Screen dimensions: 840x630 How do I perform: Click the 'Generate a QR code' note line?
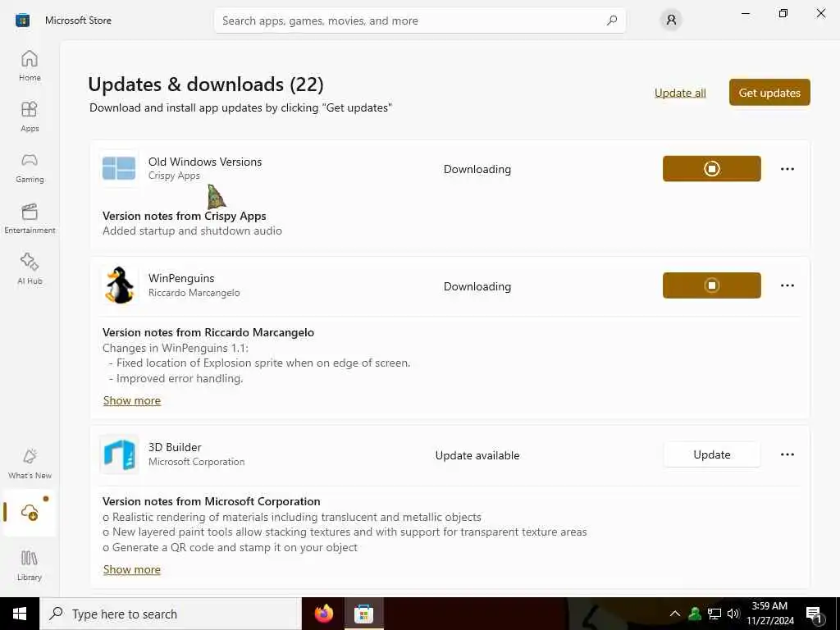coord(230,547)
